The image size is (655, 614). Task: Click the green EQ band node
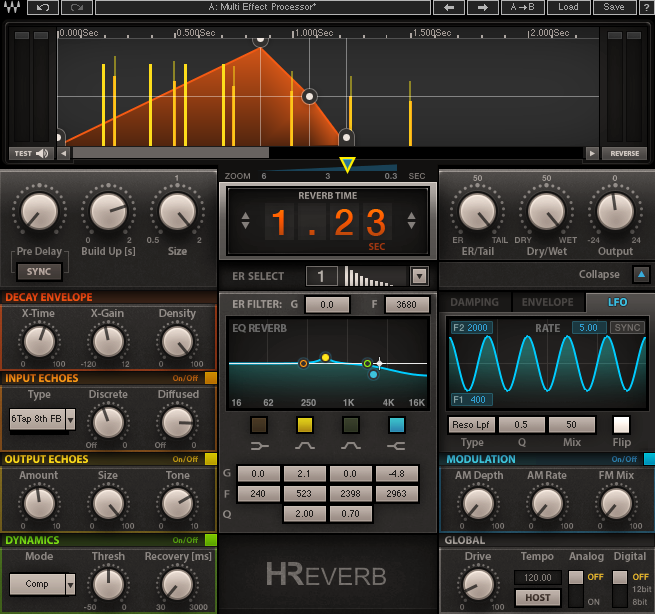pyautogui.click(x=367, y=363)
